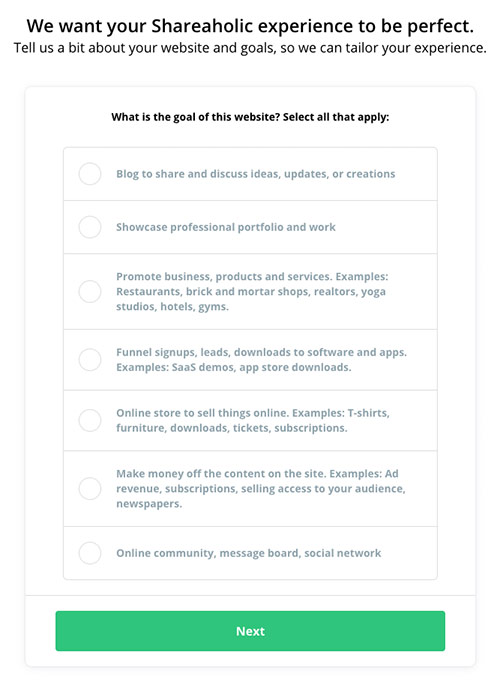The image size is (500, 685).
Task: Click the "Showcase professional portfolio and work" label
Action: [226, 227]
